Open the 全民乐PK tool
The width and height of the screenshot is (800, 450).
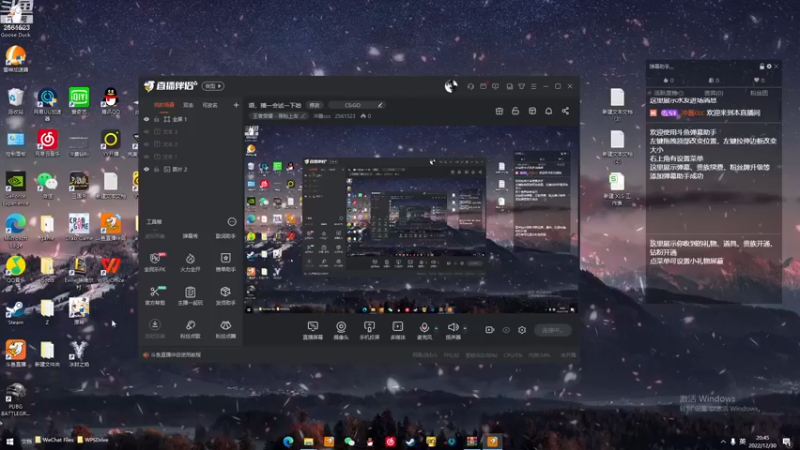click(155, 262)
